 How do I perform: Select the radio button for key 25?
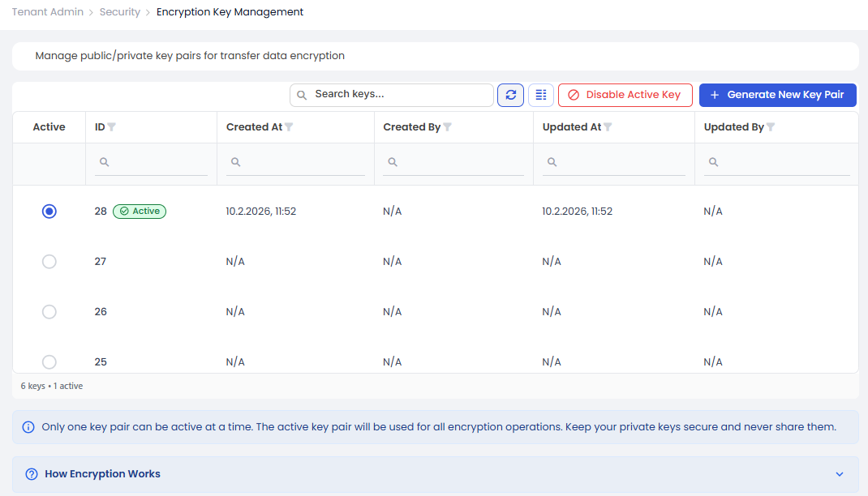[x=49, y=362]
